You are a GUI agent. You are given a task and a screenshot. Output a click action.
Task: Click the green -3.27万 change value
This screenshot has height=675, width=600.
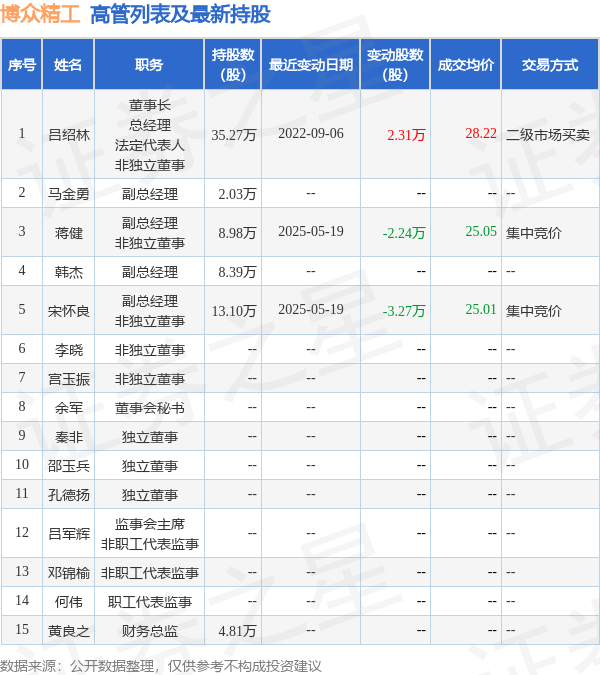(x=404, y=311)
